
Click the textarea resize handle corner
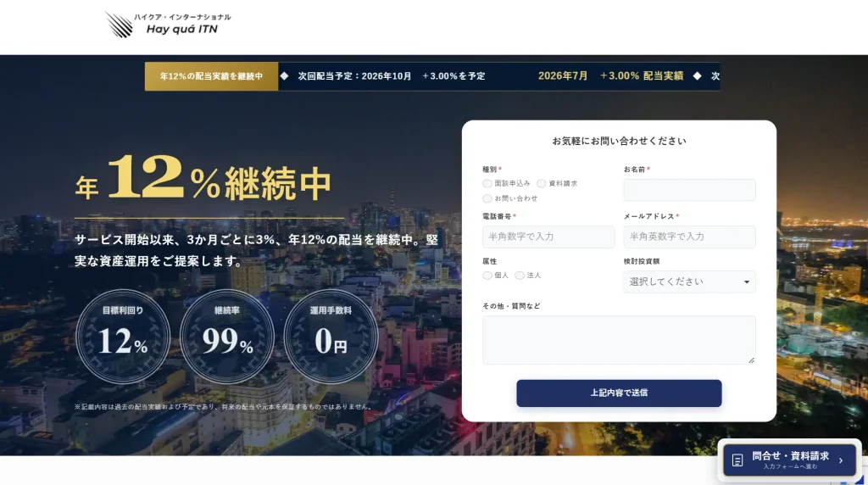751,360
